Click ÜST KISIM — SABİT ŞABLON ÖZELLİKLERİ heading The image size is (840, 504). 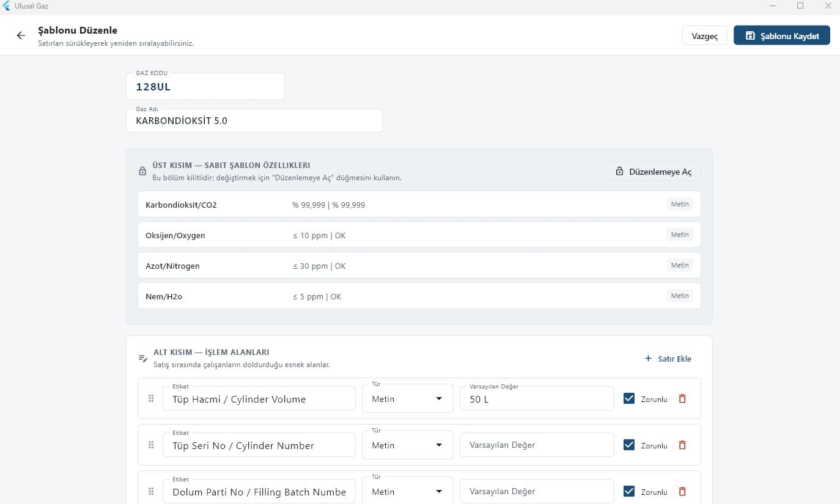click(231, 165)
